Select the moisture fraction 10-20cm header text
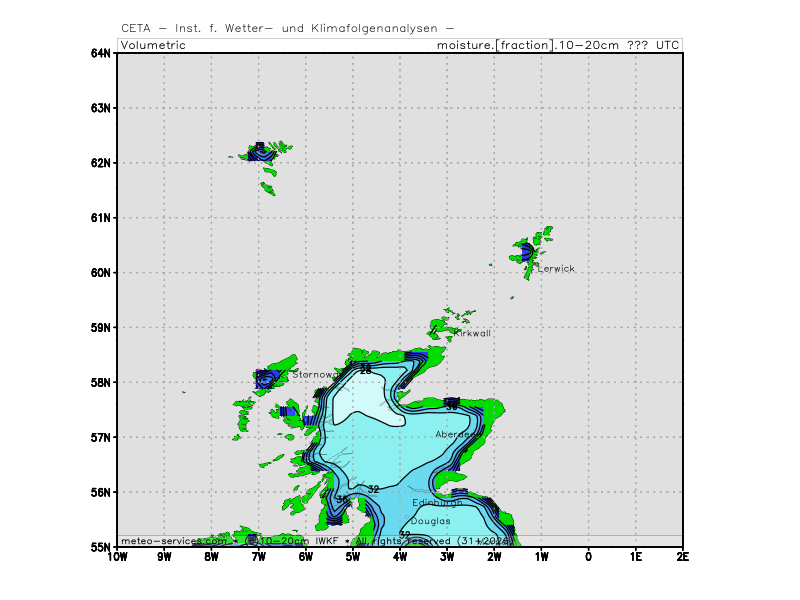 pyautogui.click(x=559, y=46)
